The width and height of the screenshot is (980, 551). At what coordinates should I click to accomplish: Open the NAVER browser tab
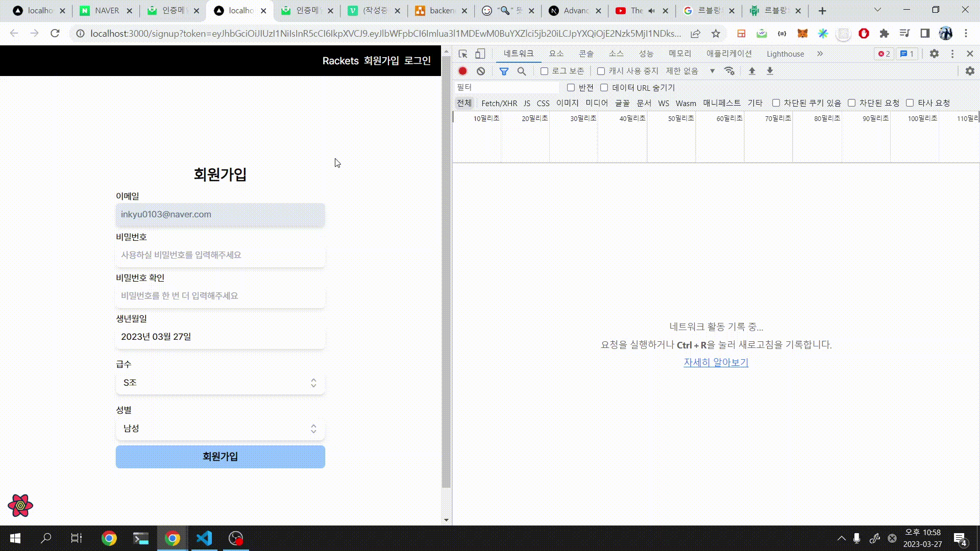pos(107,10)
